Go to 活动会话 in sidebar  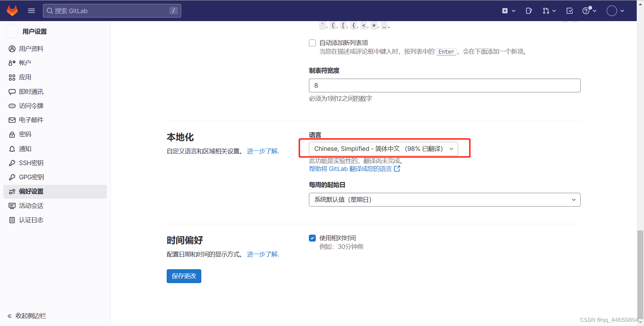[x=55, y=206]
